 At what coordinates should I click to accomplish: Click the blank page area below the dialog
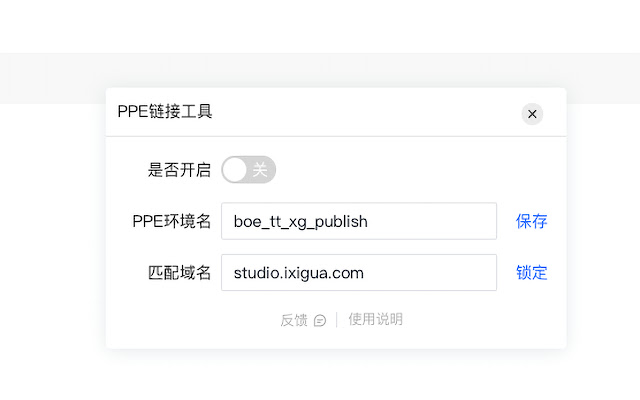click(x=320, y=376)
